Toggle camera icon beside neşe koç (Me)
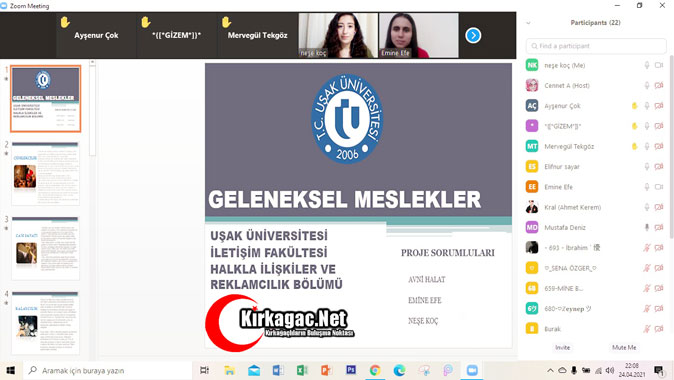The image size is (674, 380). pyautogui.click(x=659, y=65)
